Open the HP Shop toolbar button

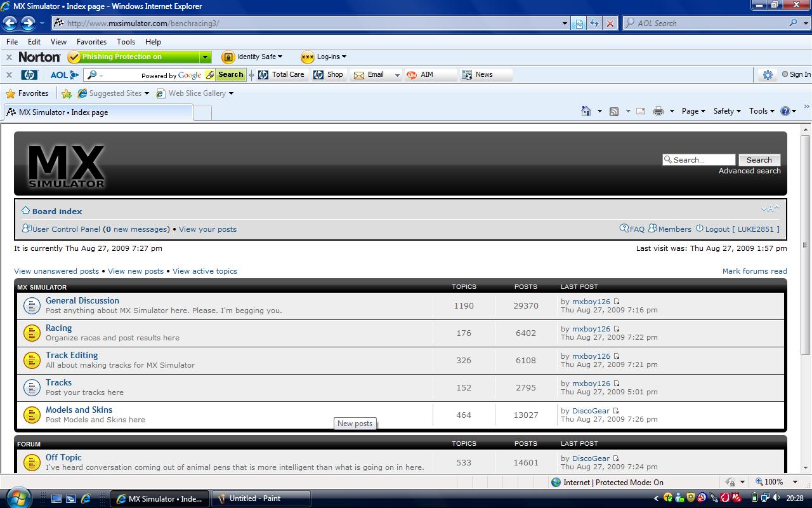coord(329,75)
